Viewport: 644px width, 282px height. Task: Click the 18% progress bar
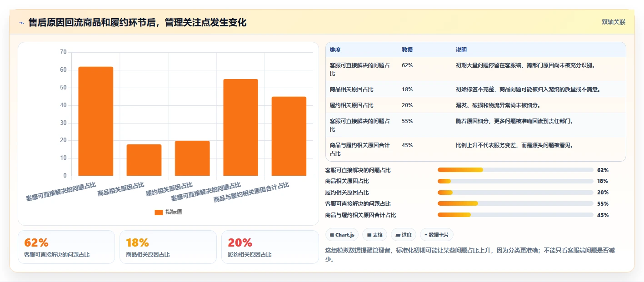point(515,181)
